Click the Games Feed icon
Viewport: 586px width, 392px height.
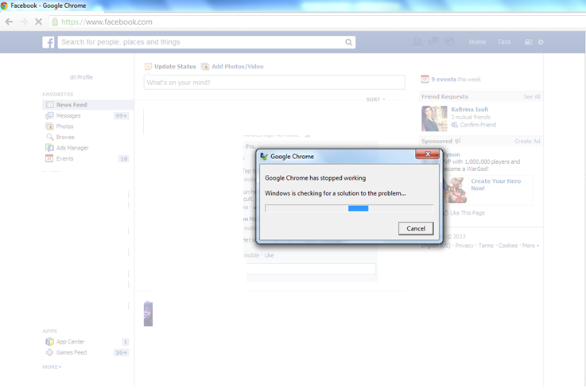coord(49,352)
